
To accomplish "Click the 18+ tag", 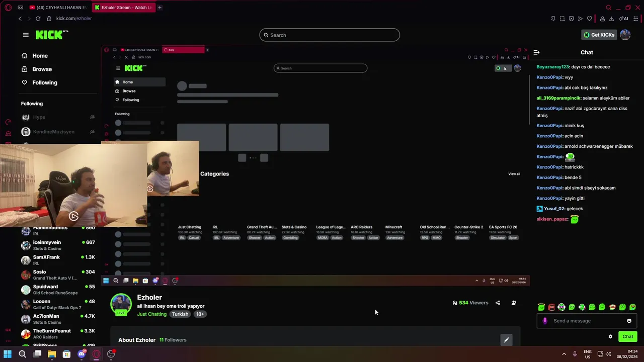I will [x=200, y=314].
